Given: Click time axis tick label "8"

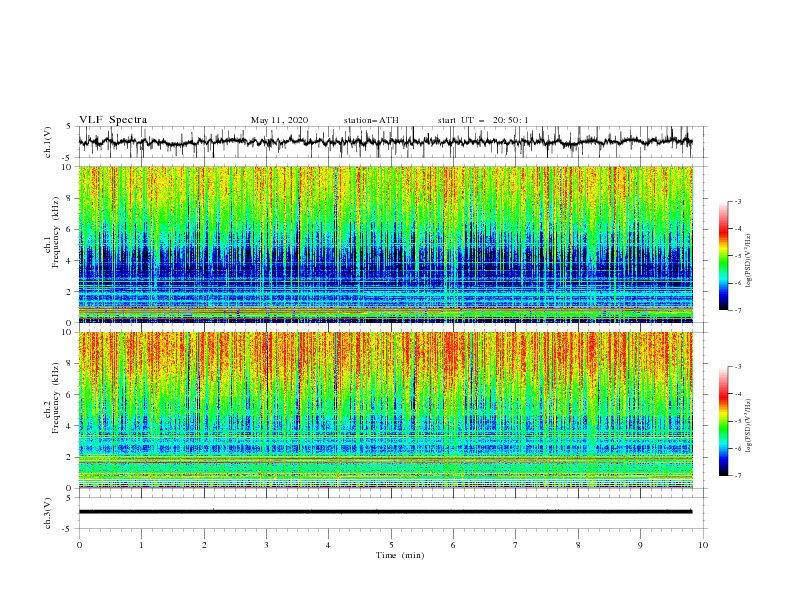Looking at the screenshot, I should [x=578, y=545].
